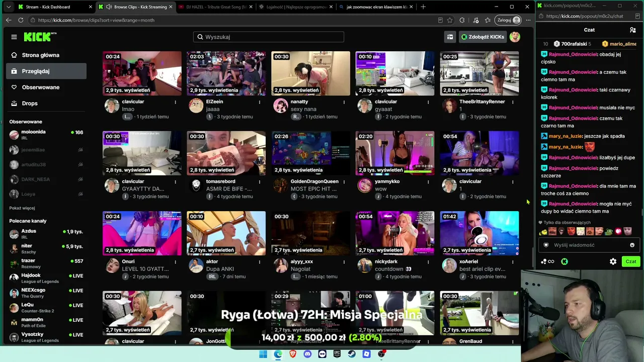Switch to the Stream - Kick Dashboard tab
Screen dimensions: 644x362
(x=54, y=7)
